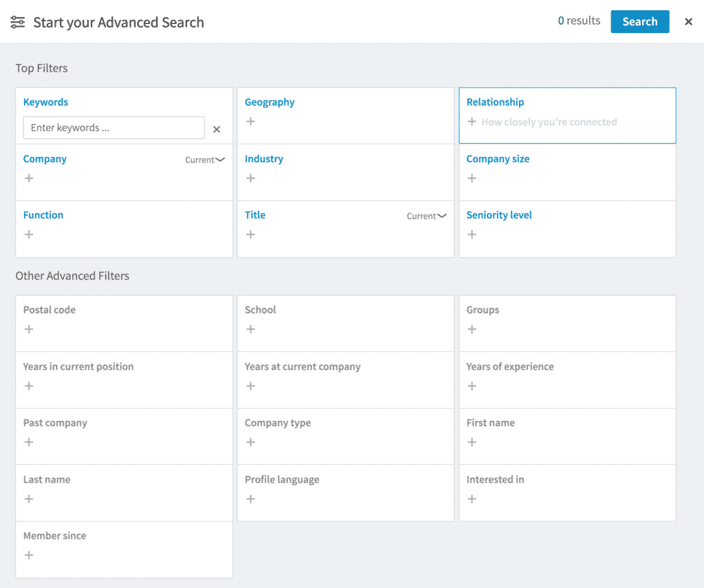704x588 pixels.
Task: Click the Years in current position label
Action: click(x=78, y=367)
